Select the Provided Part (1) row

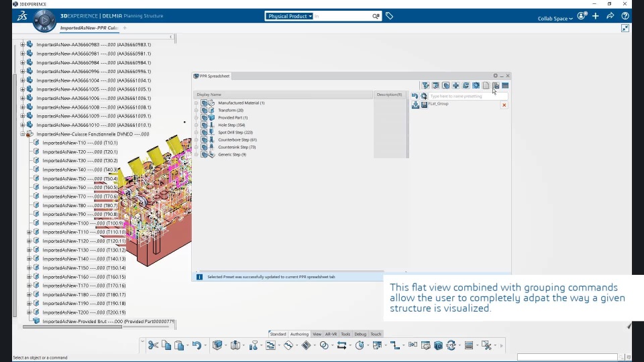pyautogui.click(x=233, y=118)
